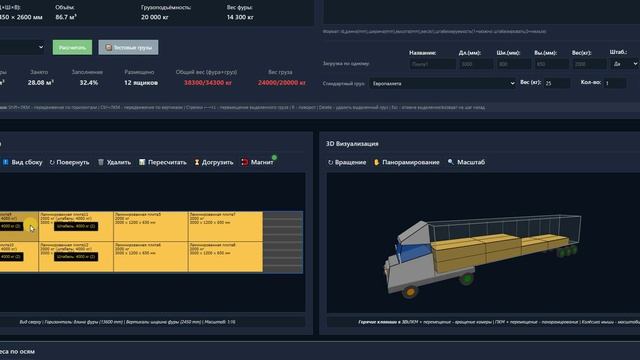The height and width of the screenshot is (360, 640).
Task: Click the 24000/20000 кг cargo weight value
Action: 282,83
